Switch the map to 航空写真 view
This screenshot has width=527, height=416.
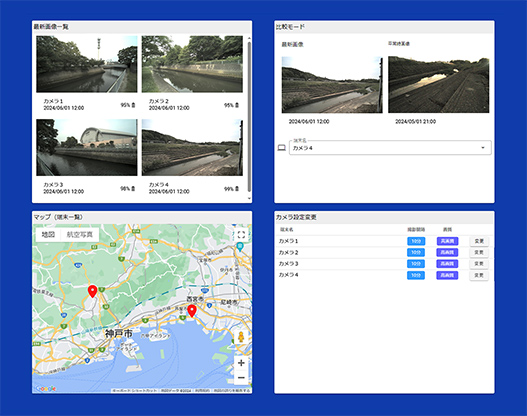(80, 235)
